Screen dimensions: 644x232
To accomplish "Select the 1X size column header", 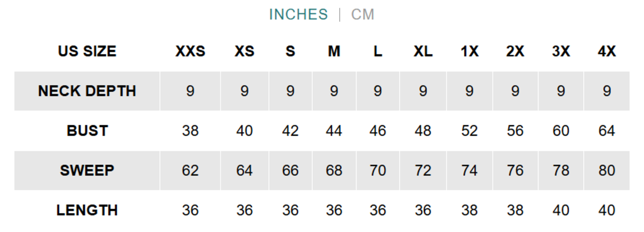I will (470, 52).
